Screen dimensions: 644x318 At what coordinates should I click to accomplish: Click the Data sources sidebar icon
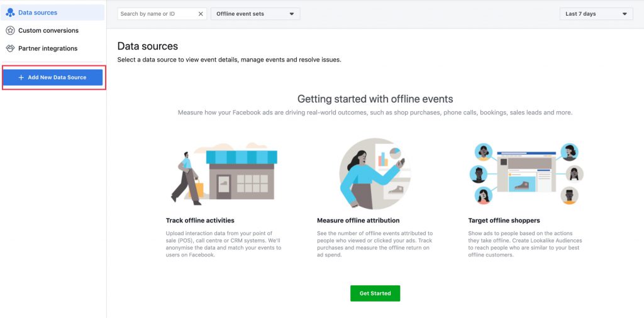click(10, 13)
